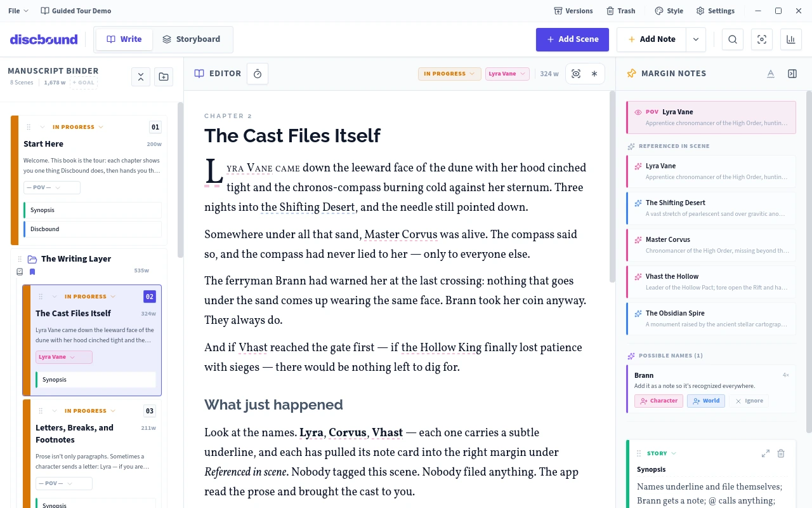Collapse the Start Here scene card chevron
The image size is (812, 508).
coord(43,127)
